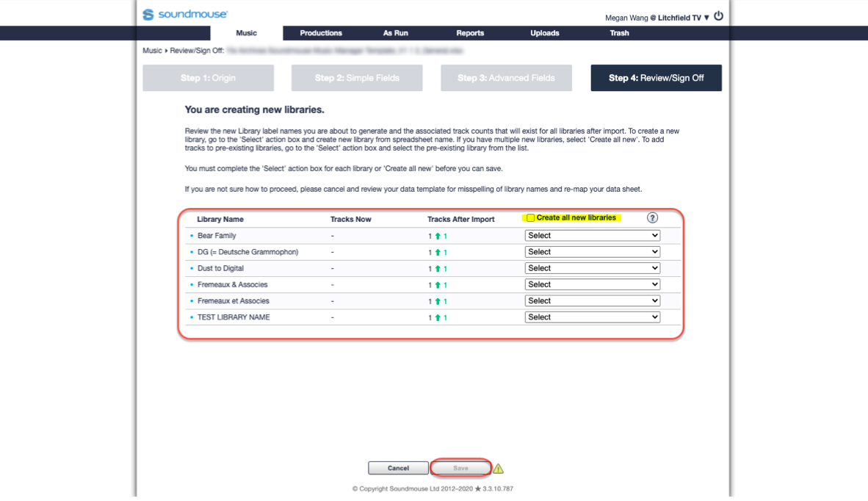
Task: Click the help question mark icon
Action: (652, 218)
